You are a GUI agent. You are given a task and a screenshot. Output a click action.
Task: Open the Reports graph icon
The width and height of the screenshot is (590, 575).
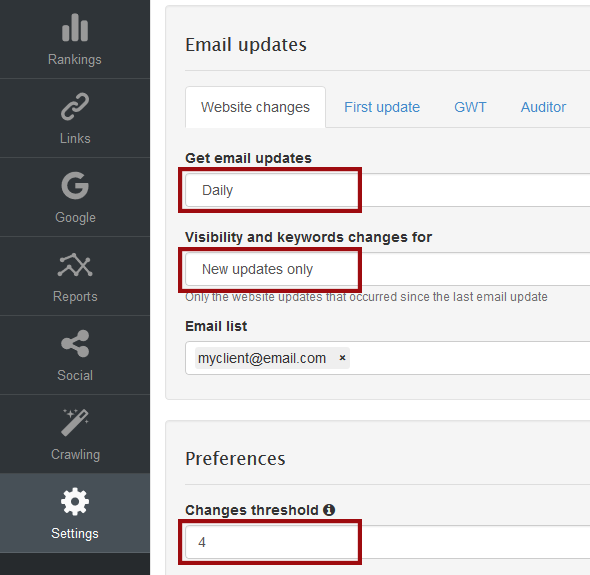coord(75,265)
